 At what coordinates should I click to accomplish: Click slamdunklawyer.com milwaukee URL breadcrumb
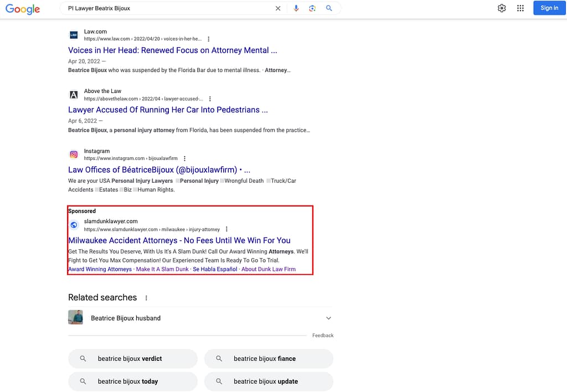pyautogui.click(x=152, y=229)
